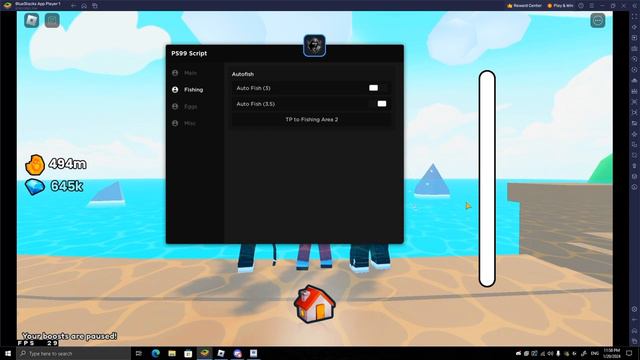
Task: Open the Roblox taskbar icon
Action: [x=221, y=353]
